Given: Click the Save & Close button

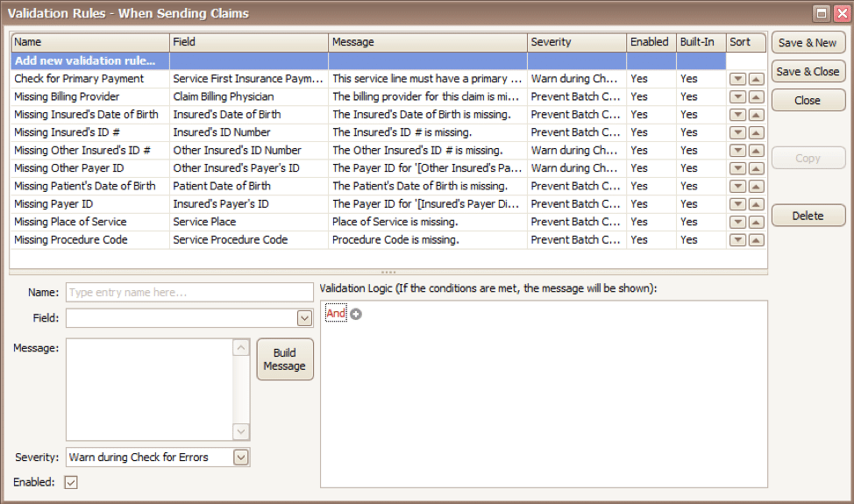Looking at the screenshot, I should point(808,72).
